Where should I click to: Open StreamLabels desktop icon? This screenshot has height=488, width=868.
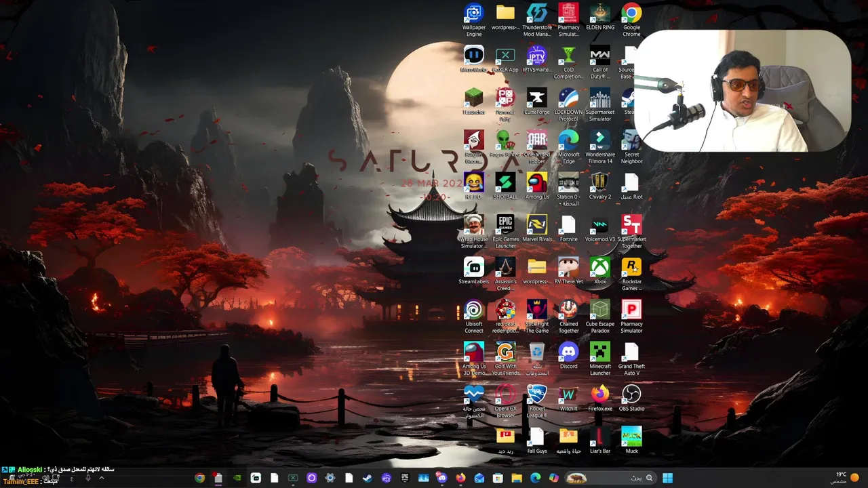473,271
